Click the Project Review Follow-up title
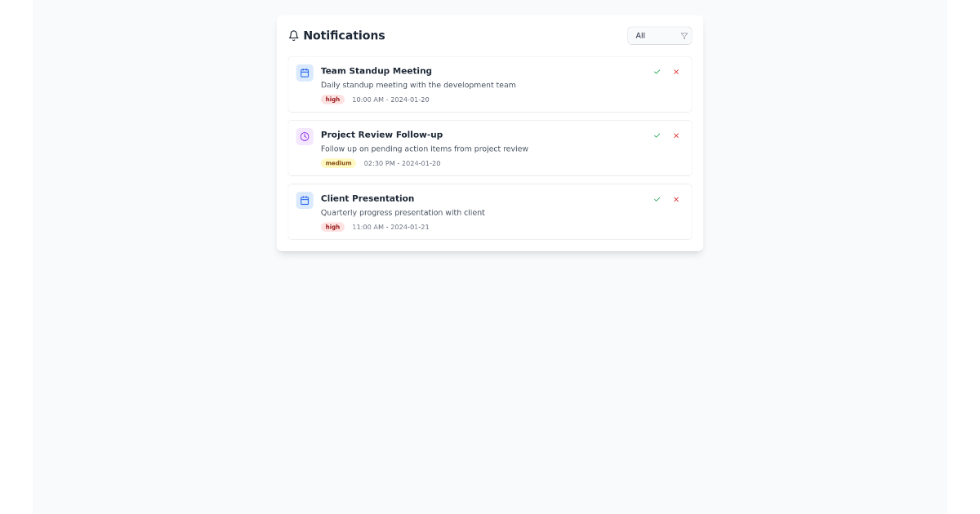980x514 pixels. coord(381,135)
